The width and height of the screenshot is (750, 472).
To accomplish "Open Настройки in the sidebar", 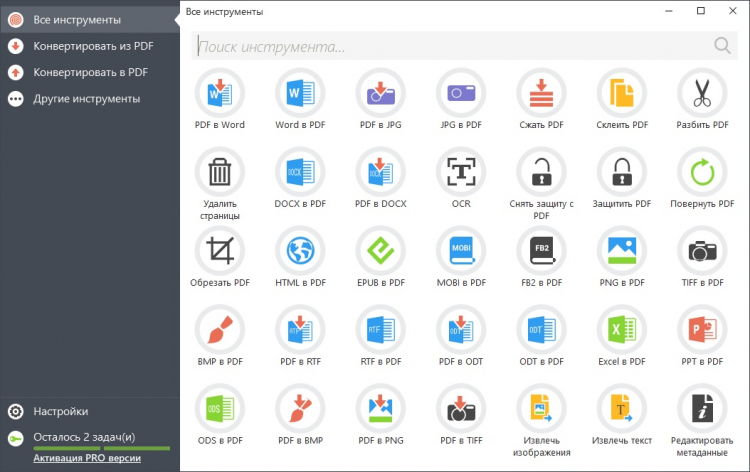I will pyautogui.click(x=60, y=411).
